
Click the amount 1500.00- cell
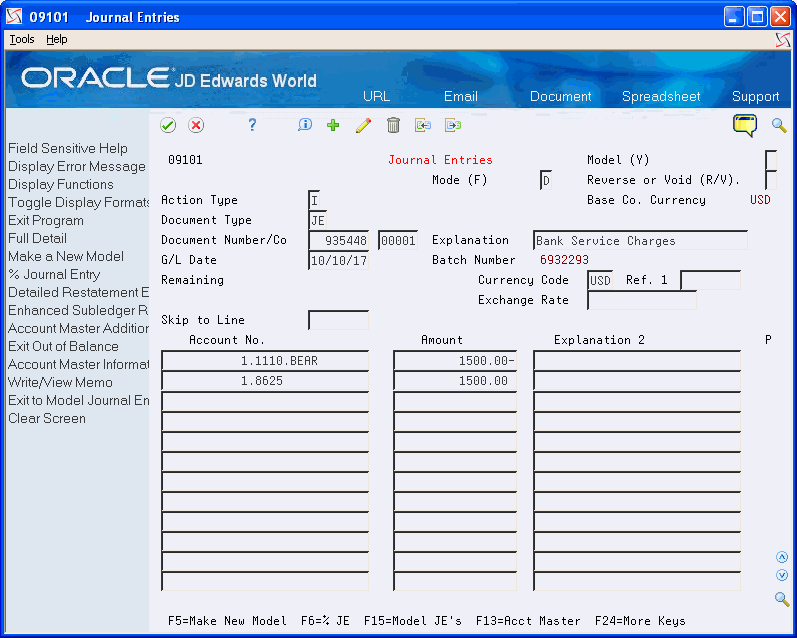(455, 360)
